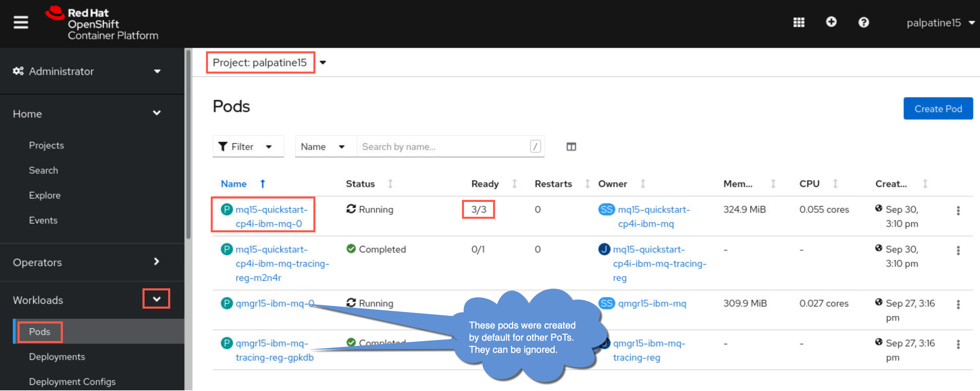Open kebab menu for mq15-quickstart-cp4i-ibm-mq-0 row
Viewport: 980px width, 391px height.
958,210
